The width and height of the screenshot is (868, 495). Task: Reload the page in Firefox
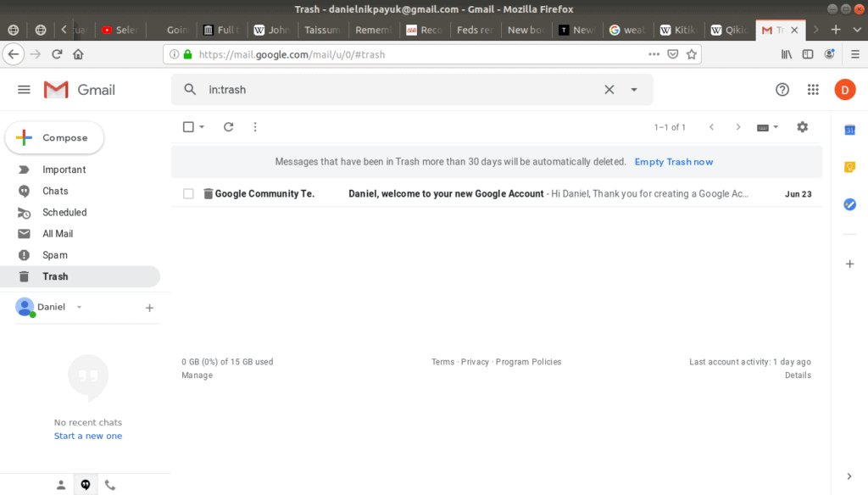pos(57,54)
